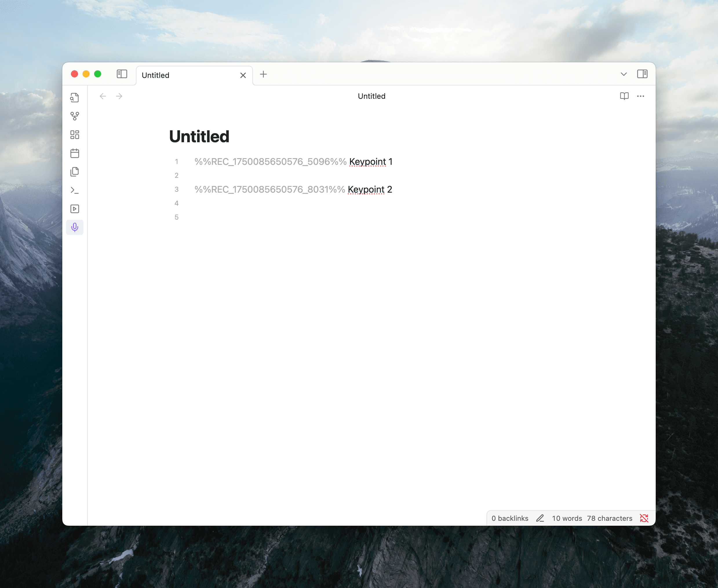The height and width of the screenshot is (588, 718).
Task: Open today's daily note via calendar icon
Action: 74,153
